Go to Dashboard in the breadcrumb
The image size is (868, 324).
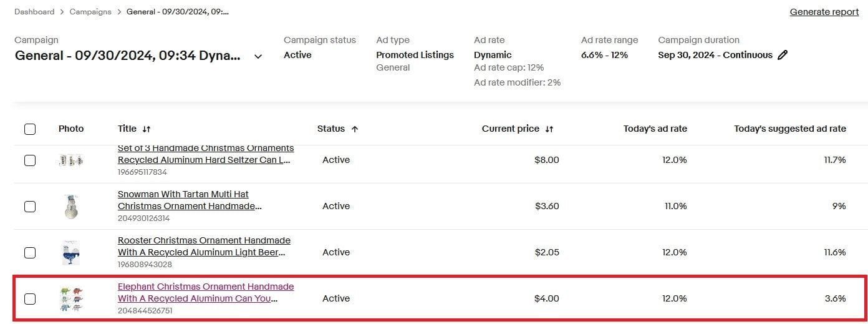point(34,12)
